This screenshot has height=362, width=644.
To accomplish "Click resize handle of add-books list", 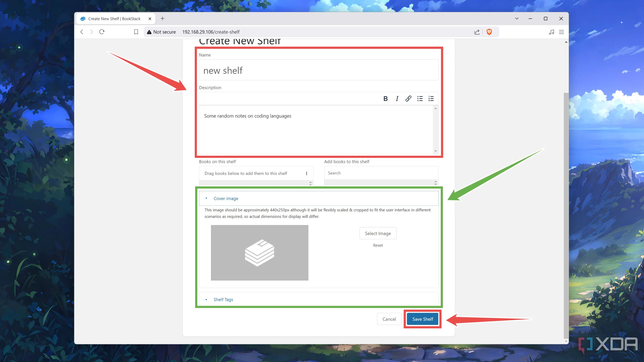I will pyautogui.click(x=436, y=183).
